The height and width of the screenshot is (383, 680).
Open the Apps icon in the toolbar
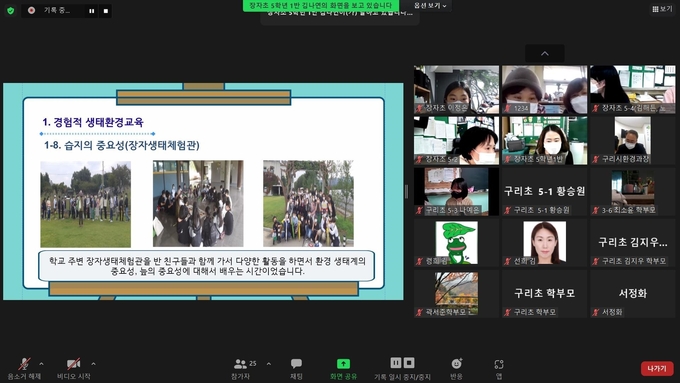[499, 364]
